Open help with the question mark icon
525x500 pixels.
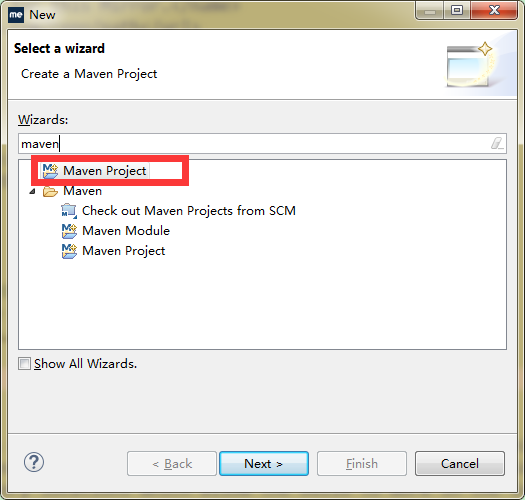coord(34,462)
